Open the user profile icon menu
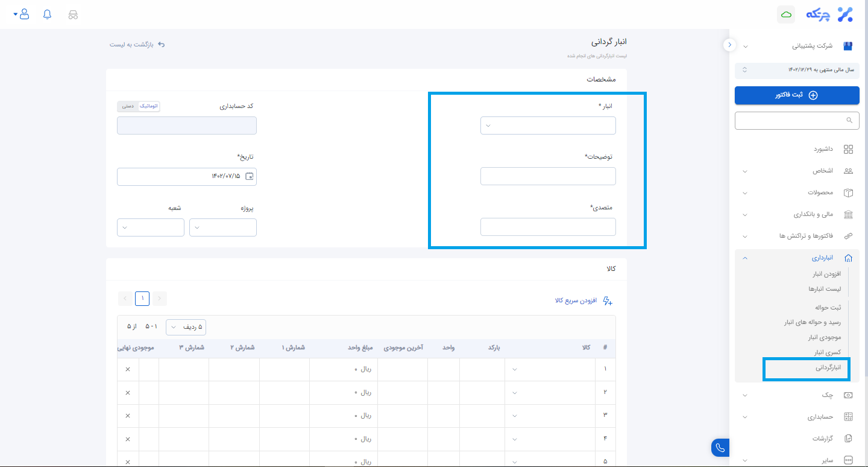The height and width of the screenshot is (467, 868). click(x=24, y=14)
